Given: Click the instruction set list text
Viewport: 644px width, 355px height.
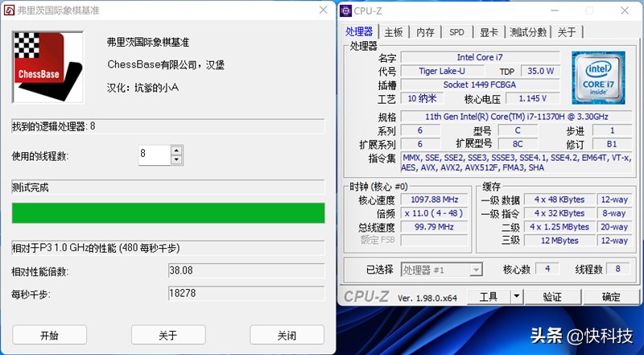Looking at the screenshot, I should 517,163.
